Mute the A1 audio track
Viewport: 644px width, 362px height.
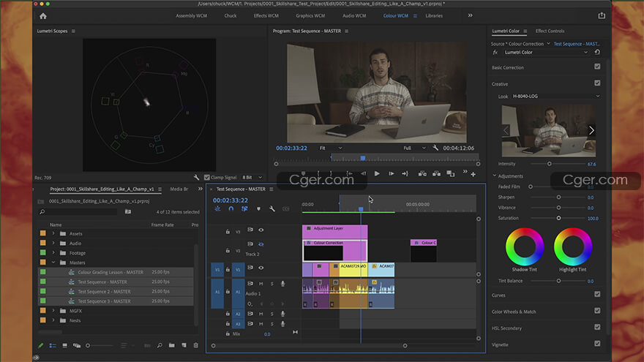coord(261,284)
